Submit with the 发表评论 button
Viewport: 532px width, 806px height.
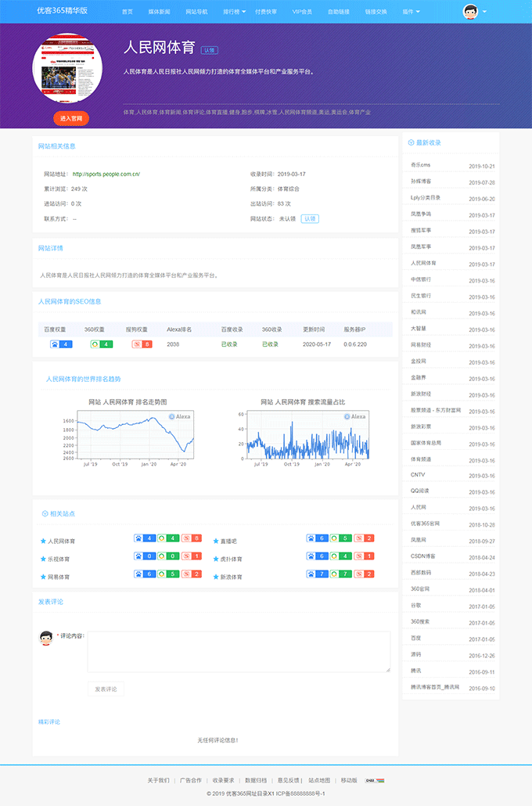tap(106, 689)
